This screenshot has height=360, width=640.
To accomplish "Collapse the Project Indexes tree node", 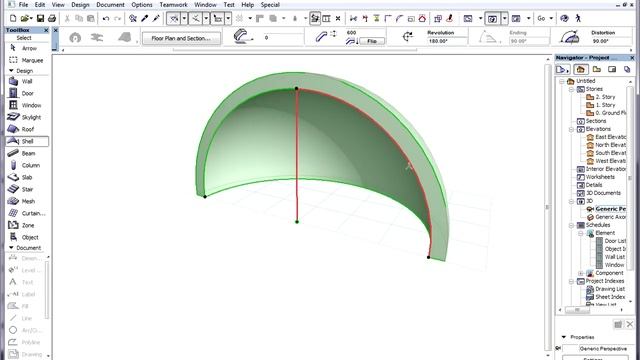I will 571,281.
